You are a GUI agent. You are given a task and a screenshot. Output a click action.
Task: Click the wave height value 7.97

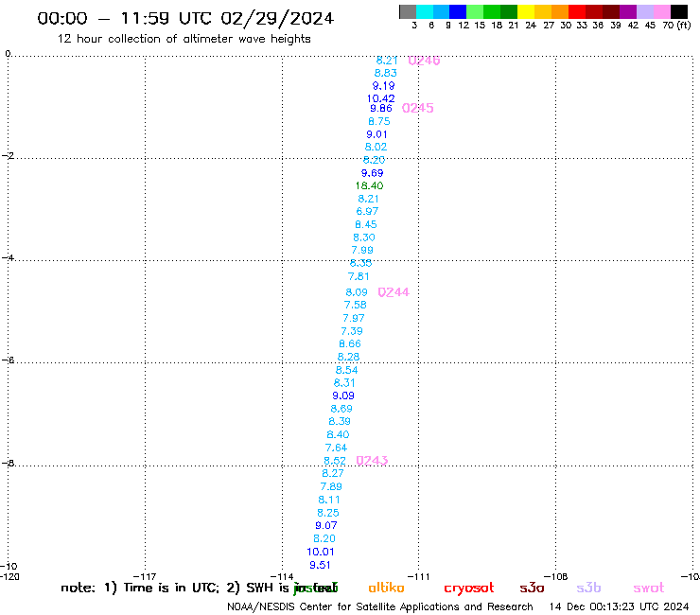pyautogui.click(x=354, y=319)
